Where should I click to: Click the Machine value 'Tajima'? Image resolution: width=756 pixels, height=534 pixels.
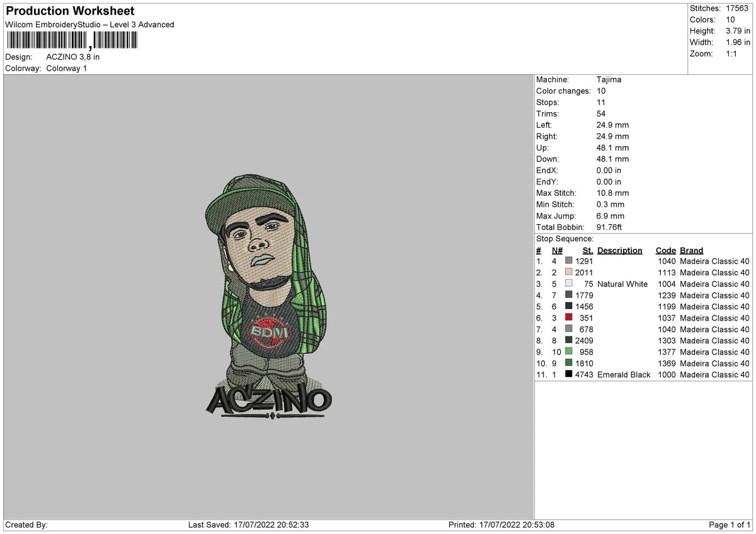coord(609,79)
